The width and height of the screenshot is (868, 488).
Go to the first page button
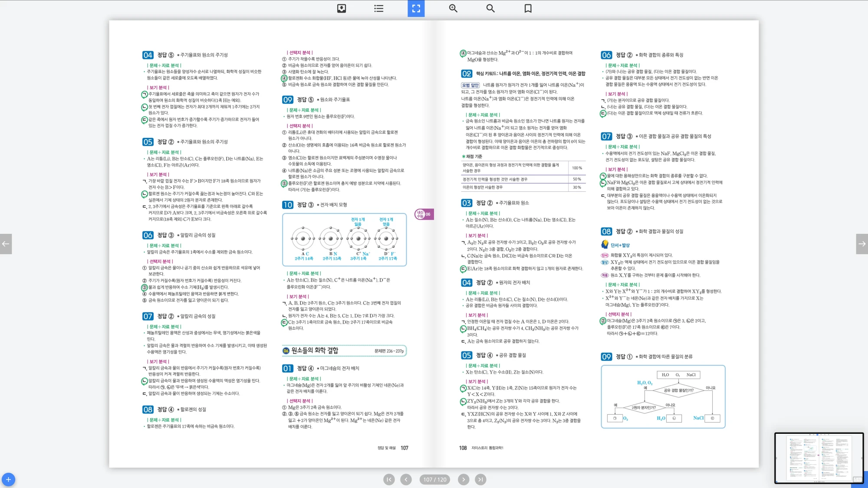click(x=389, y=479)
